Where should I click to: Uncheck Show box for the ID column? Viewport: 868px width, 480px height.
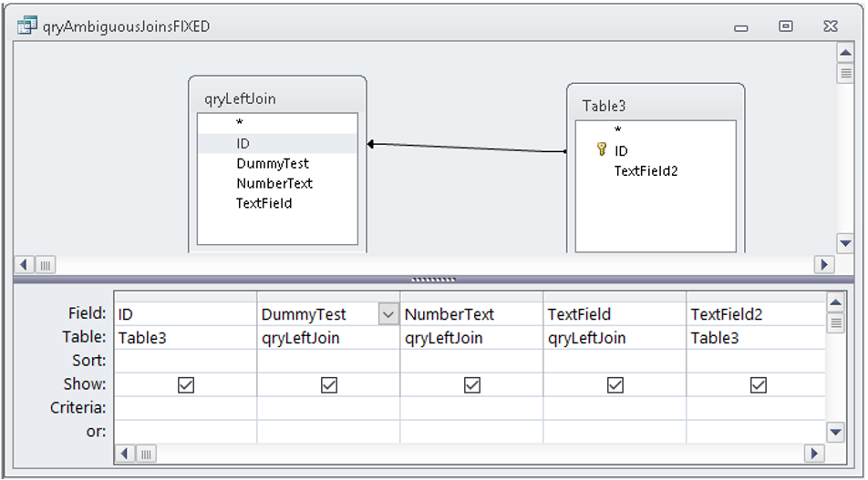tap(186, 385)
